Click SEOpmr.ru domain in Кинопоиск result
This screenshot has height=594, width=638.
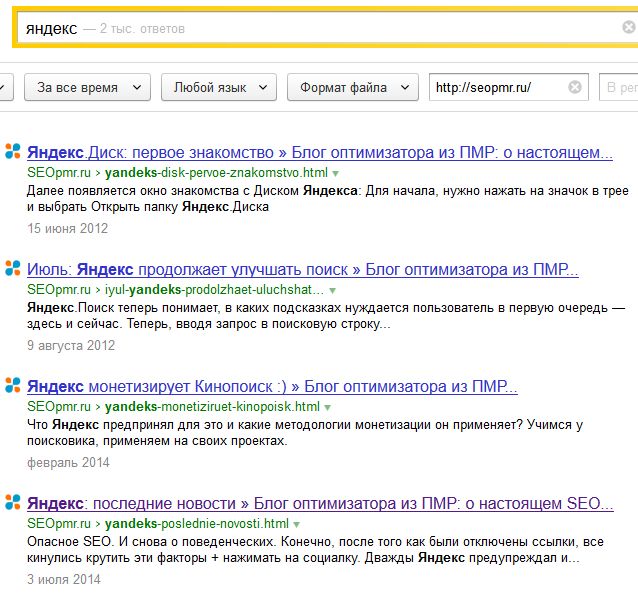59,406
